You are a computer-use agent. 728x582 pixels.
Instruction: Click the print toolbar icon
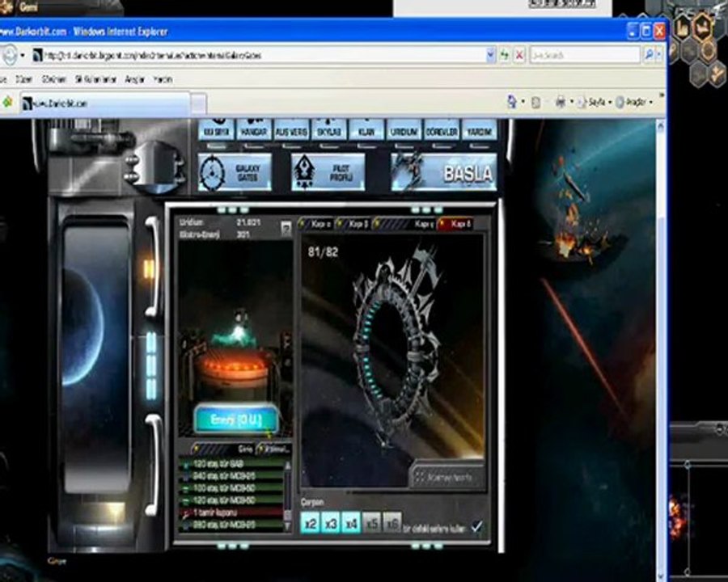click(561, 102)
